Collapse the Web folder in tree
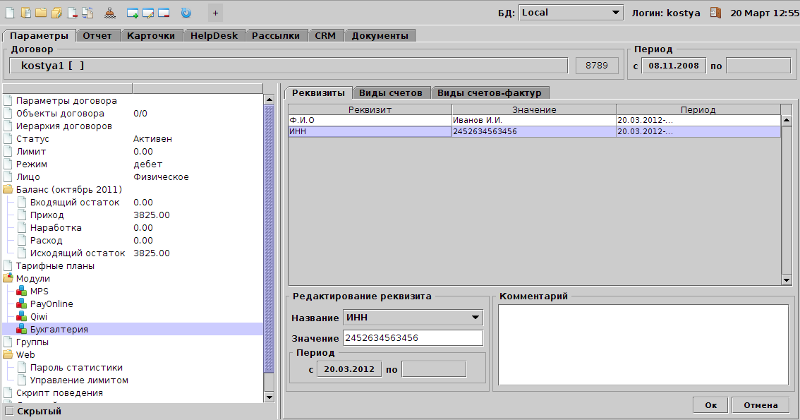 [9, 355]
